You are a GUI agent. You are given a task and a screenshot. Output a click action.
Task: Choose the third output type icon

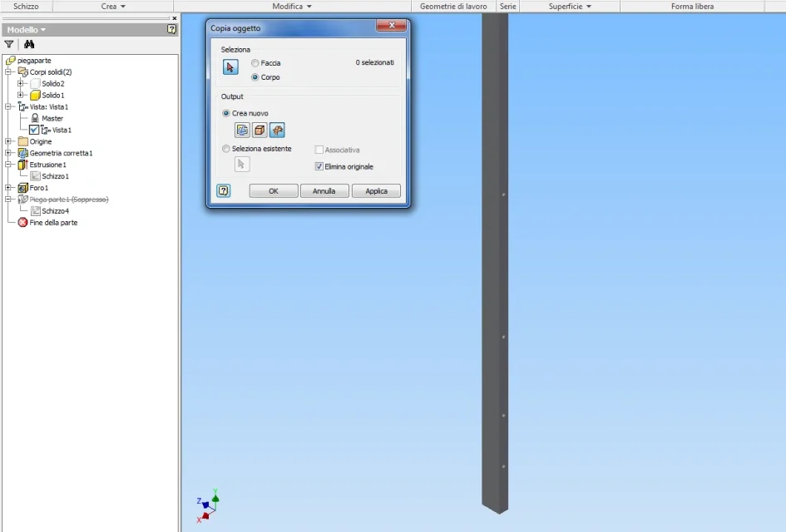tap(277, 131)
